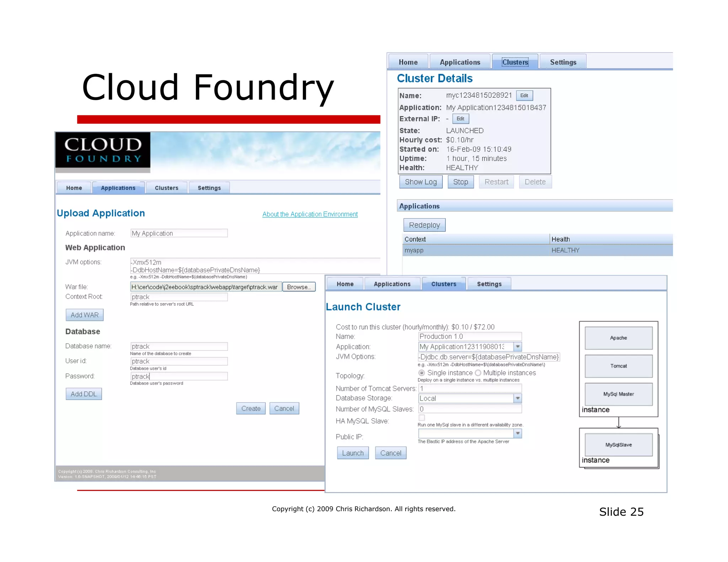
Task: Select Applications tab in Upload Application window
Action: tap(118, 188)
